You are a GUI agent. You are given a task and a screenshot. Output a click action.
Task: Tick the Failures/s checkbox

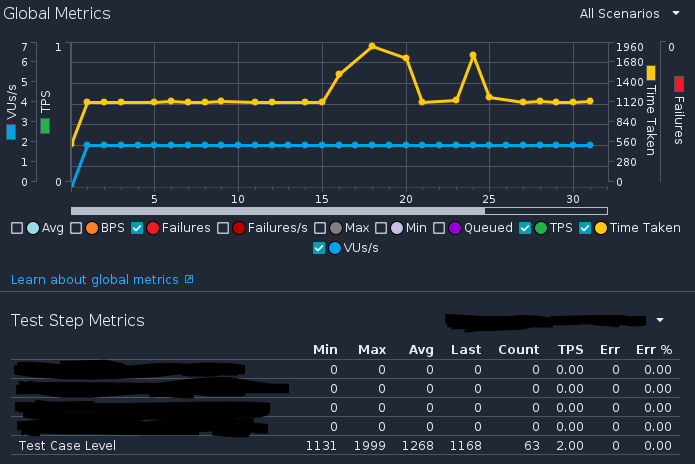pos(224,228)
